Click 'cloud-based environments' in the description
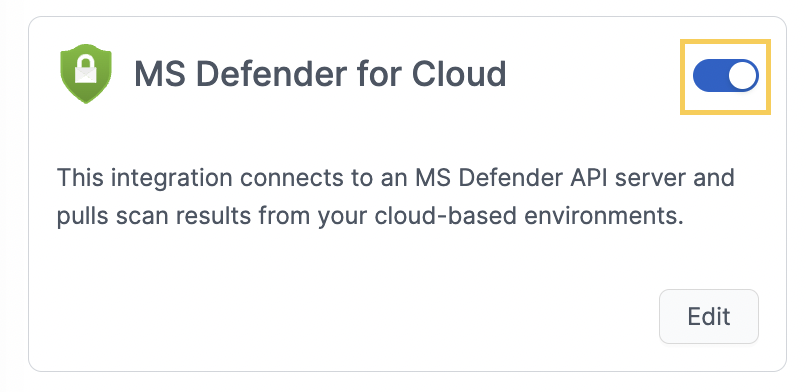806x392 pixels. (529, 217)
